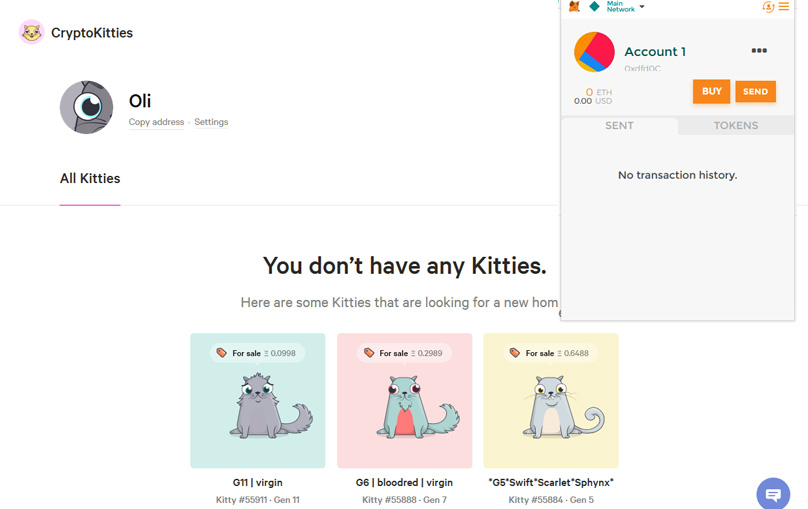
Task: Open the blue chat support bubble
Action: (x=773, y=494)
